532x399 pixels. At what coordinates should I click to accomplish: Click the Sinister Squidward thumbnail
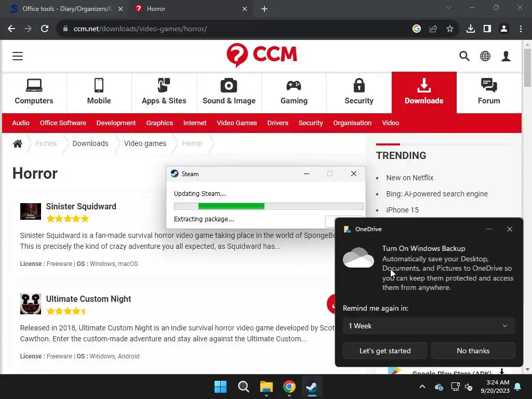pos(31,211)
